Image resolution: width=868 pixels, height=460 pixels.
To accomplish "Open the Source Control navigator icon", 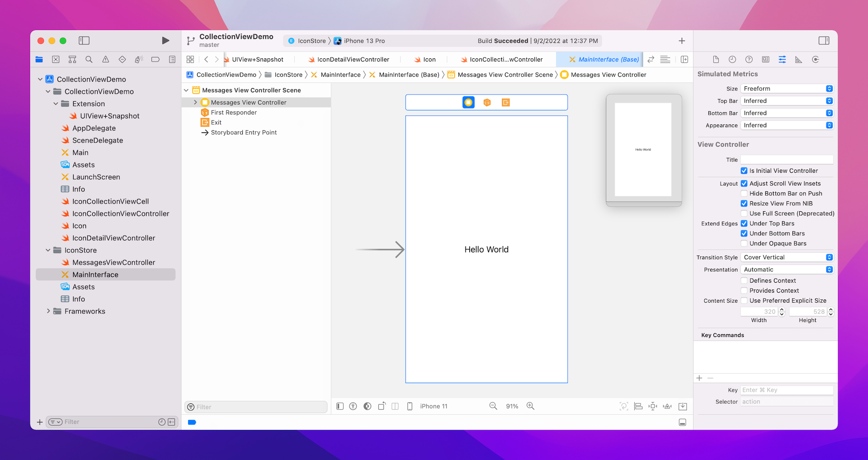I will click(56, 59).
